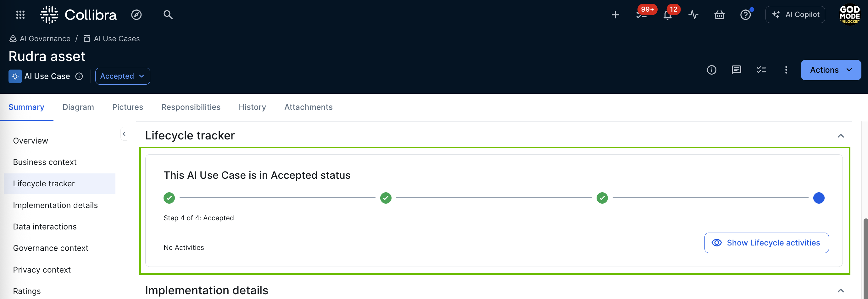Screen dimensions: 868x299
Task: Open the app launcher grid menu
Action: pyautogui.click(x=20, y=15)
